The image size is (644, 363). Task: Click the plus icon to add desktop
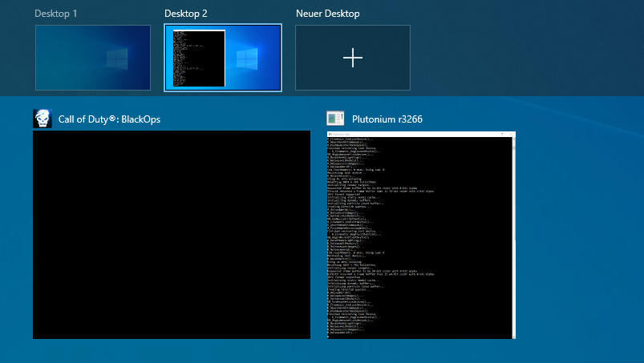(353, 57)
